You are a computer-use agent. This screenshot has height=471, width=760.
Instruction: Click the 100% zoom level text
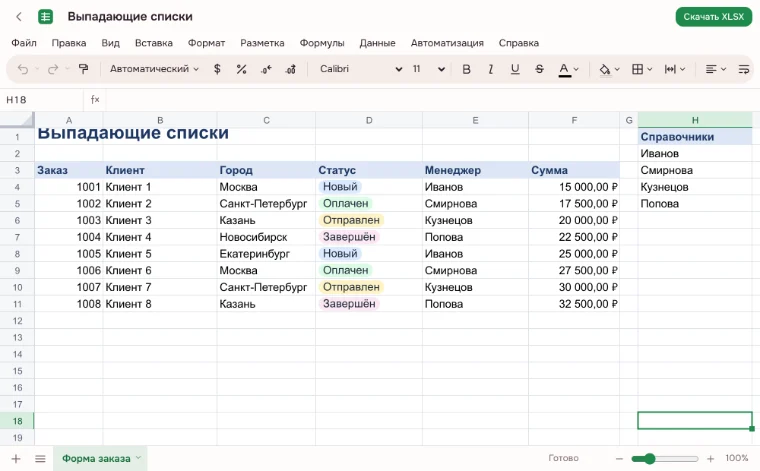pyautogui.click(x=737, y=458)
